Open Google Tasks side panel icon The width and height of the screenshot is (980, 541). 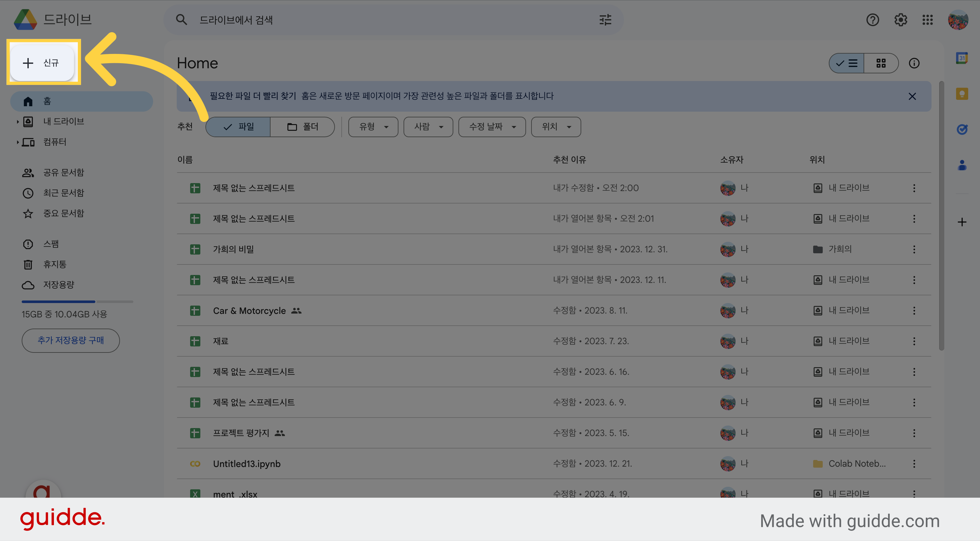click(962, 130)
